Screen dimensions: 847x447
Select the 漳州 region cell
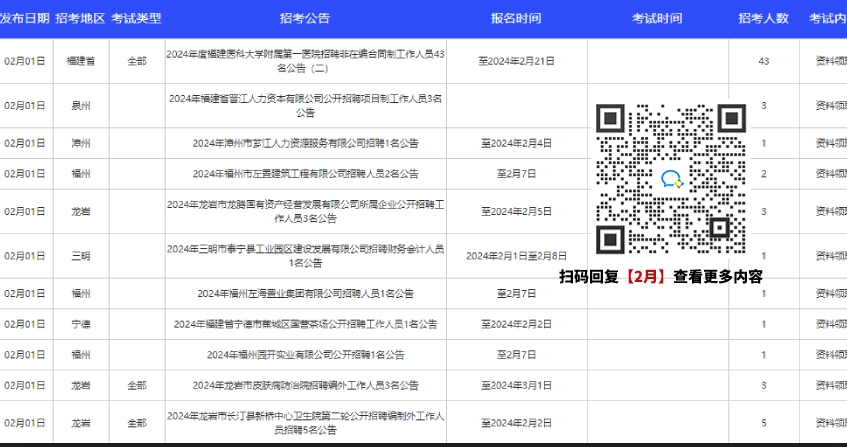pos(81,143)
